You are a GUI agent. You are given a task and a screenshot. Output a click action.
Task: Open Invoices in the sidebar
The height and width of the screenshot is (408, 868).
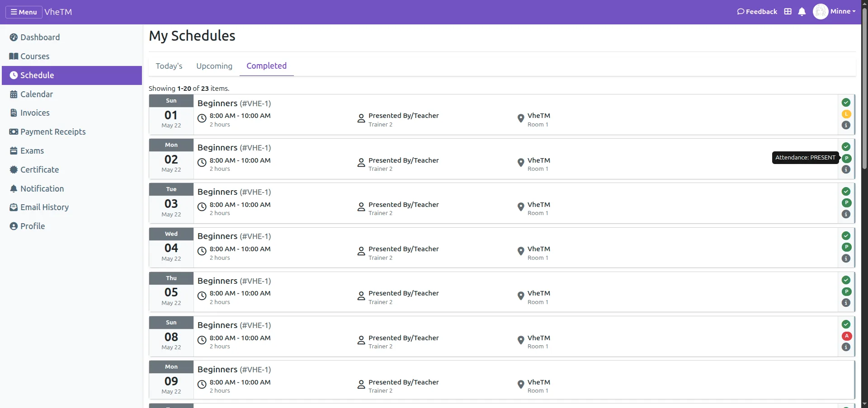tap(72, 113)
